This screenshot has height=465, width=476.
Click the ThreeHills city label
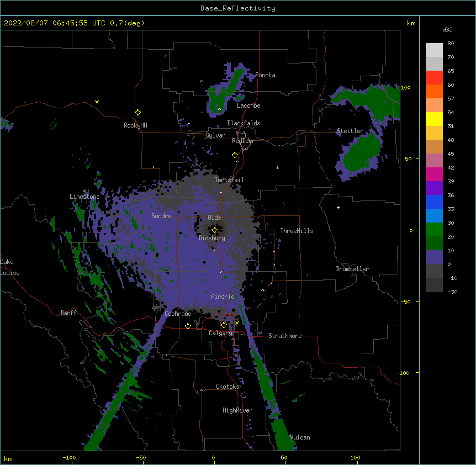(x=297, y=231)
